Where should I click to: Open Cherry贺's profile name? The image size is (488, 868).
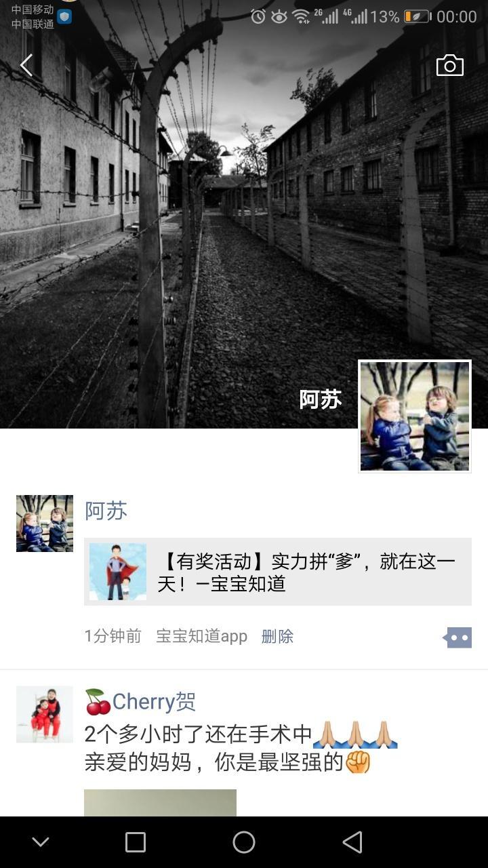[140, 702]
